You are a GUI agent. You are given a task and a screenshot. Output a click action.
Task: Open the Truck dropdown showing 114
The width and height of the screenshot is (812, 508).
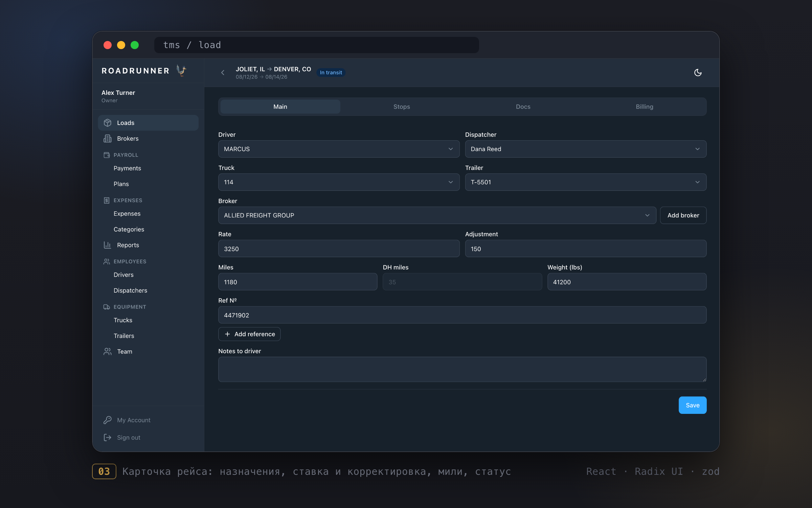pyautogui.click(x=339, y=182)
